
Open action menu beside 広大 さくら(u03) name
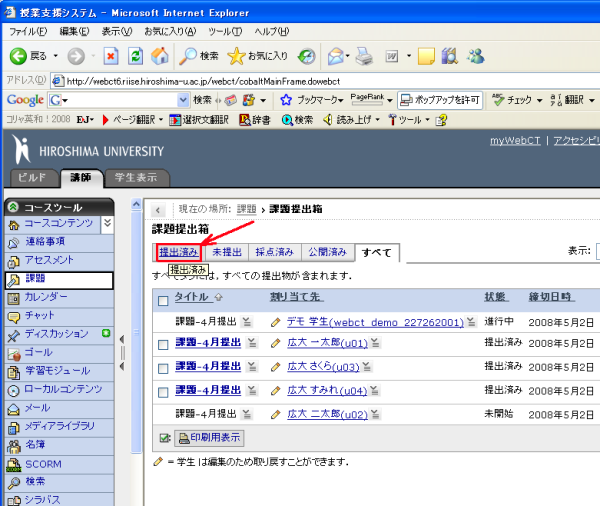[367, 367]
